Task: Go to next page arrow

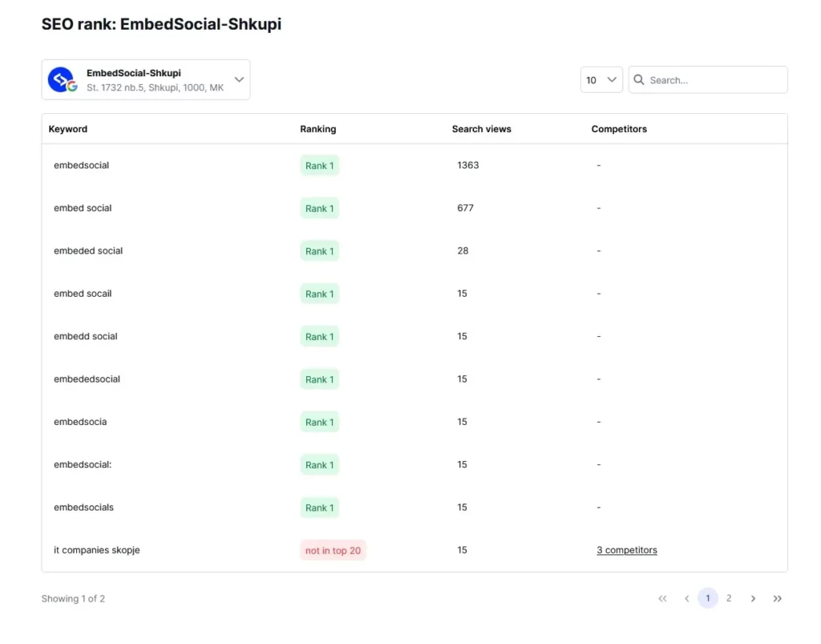Action: click(753, 598)
